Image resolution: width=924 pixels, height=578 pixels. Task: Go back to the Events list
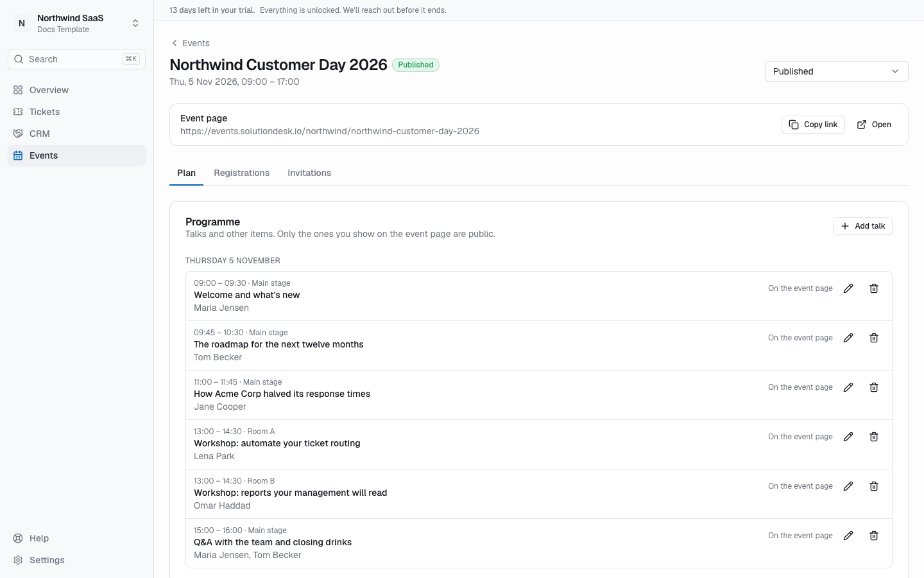[191, 43]
